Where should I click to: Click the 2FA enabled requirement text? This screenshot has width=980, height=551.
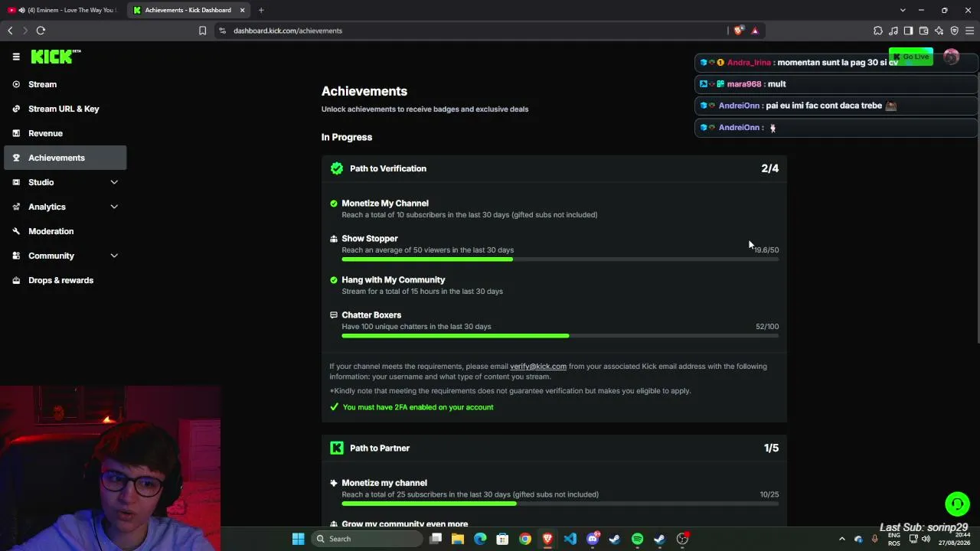click(x=418, y=407)
